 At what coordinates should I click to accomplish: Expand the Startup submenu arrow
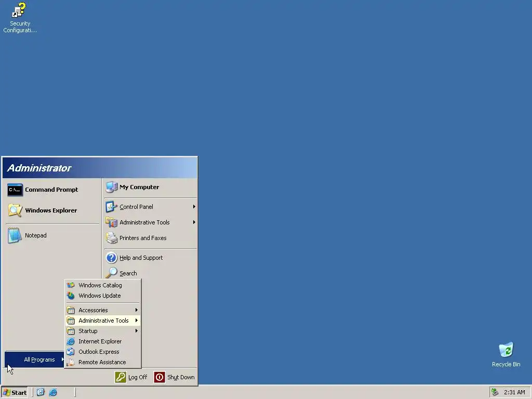coord(137,331)
